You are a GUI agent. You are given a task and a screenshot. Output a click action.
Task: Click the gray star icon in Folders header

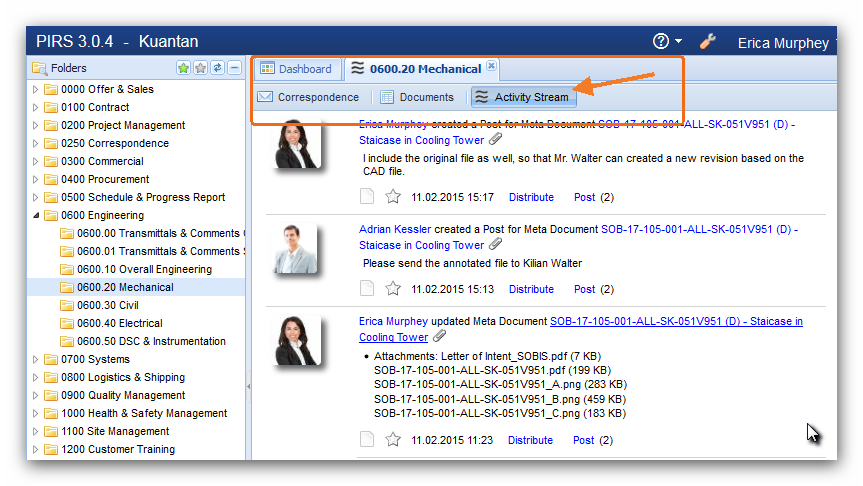click(x=201, y=68)
